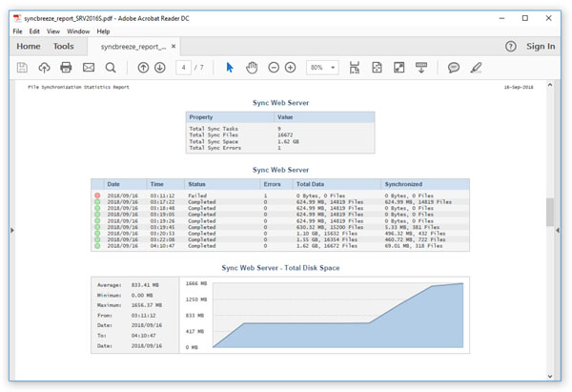572x392 pixels.
Task: Click the cloud upload icon
Action: [44, 68]
